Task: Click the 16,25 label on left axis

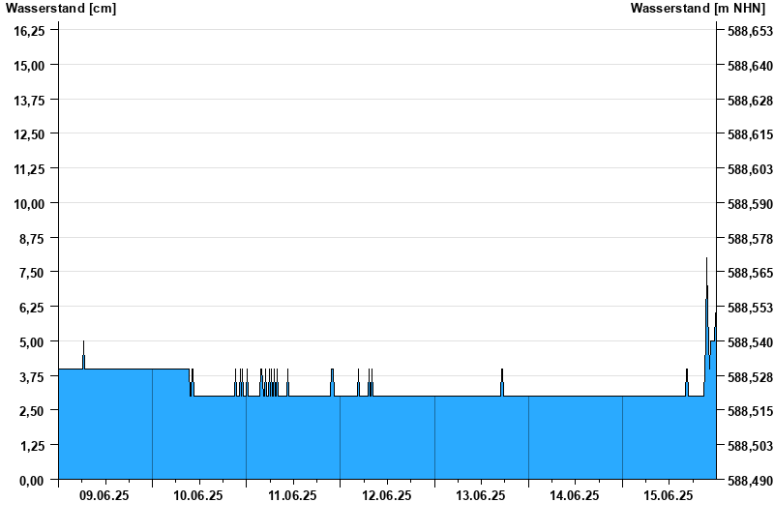Action: click(29, 31)
